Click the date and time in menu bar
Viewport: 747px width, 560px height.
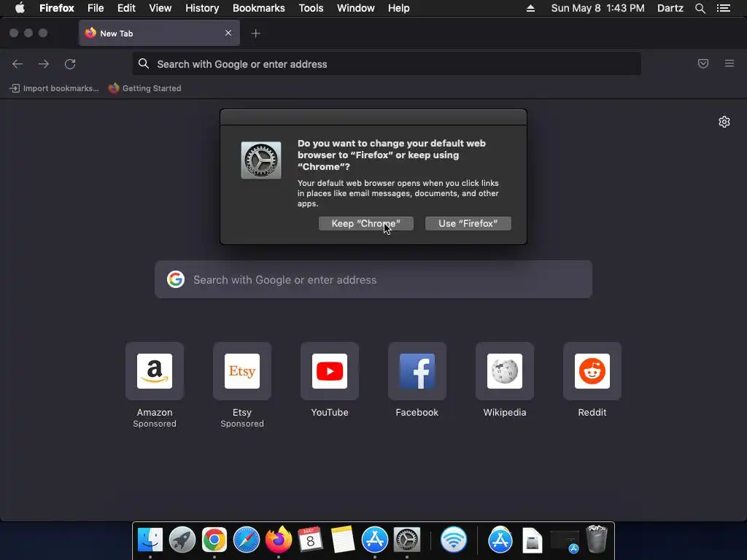coord(597,8)
